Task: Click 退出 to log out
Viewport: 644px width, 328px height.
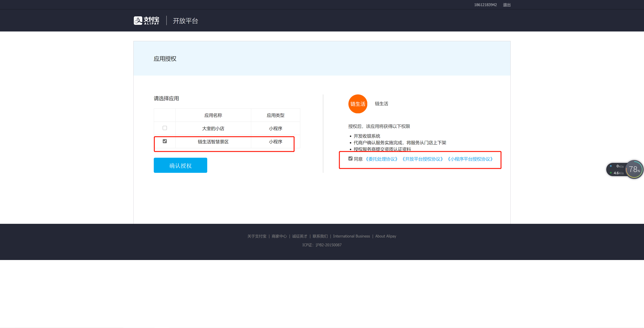Action: pyautogui.click(x=506, y=5)
